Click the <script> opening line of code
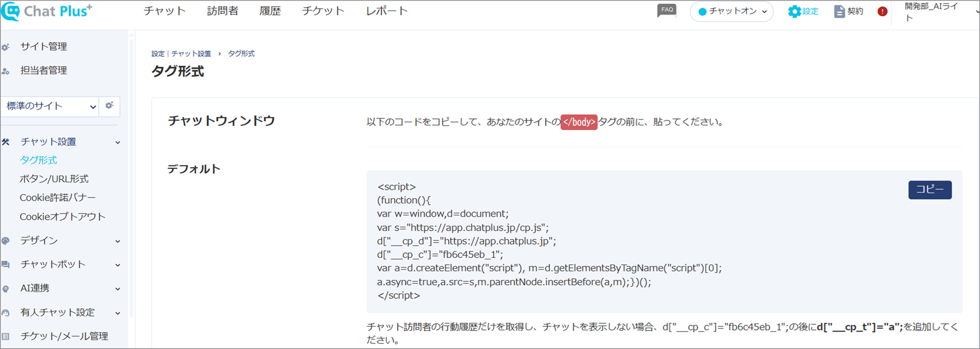 [397, 187]
